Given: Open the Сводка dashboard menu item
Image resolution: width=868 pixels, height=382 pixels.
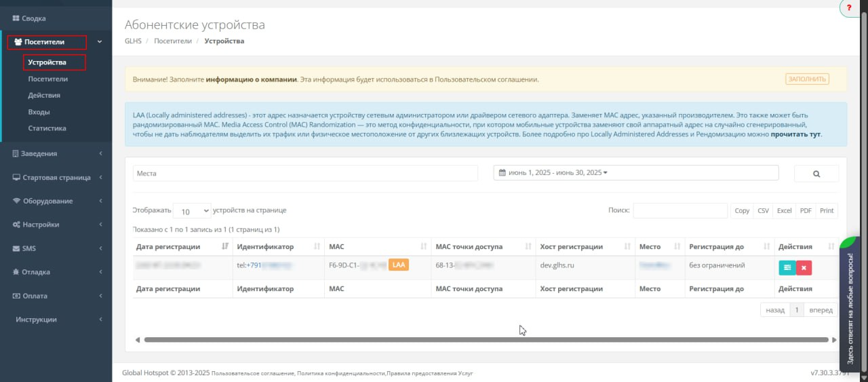Looking at the screenshot, I should point(34,18).
